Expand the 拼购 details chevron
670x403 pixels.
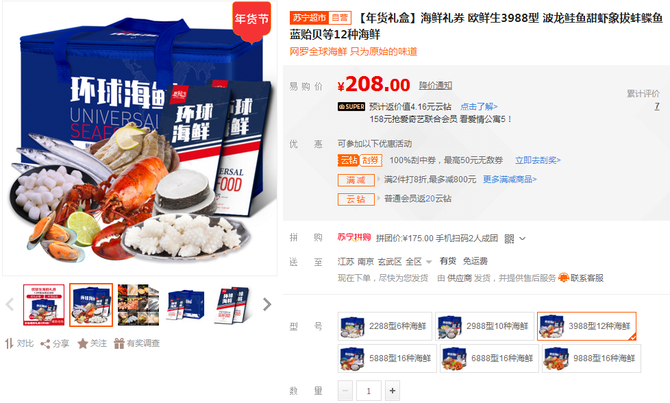click(x=522, y=238)
